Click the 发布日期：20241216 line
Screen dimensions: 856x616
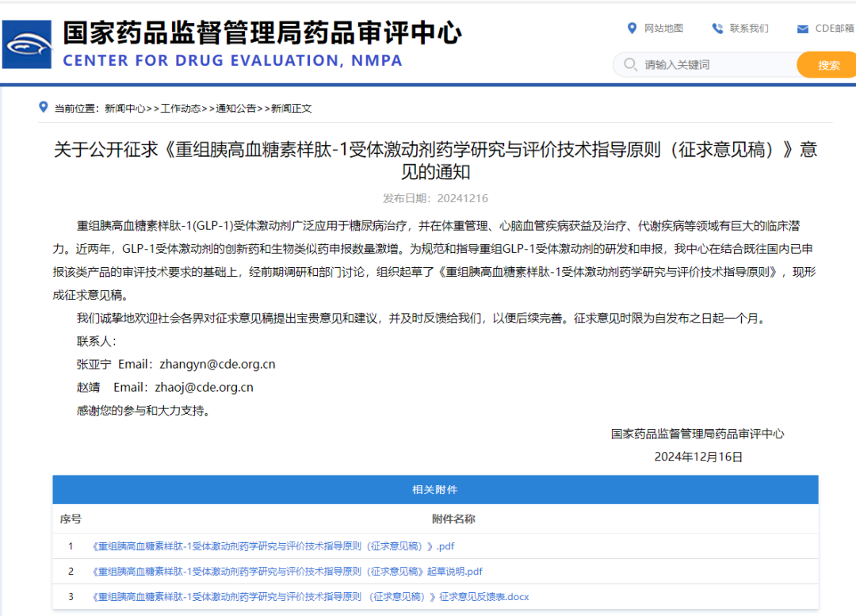(x=435, y=198)
